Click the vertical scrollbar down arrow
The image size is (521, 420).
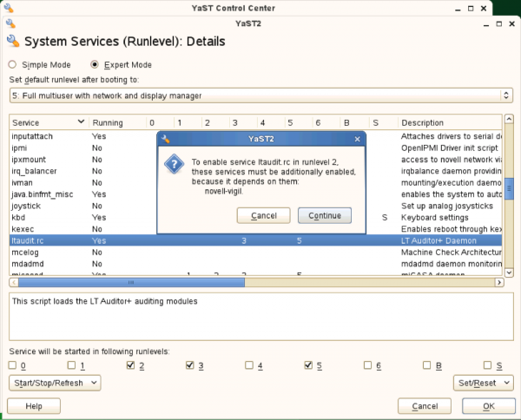tap(509, 272)
